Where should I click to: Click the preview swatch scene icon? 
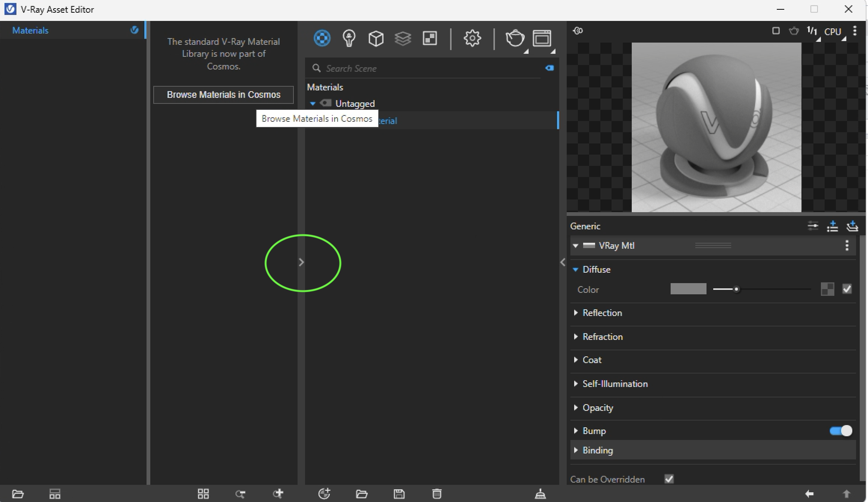tap(578, 31)
